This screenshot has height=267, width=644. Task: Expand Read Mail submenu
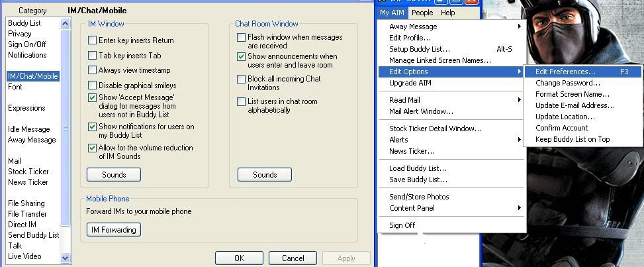point(452,100)
